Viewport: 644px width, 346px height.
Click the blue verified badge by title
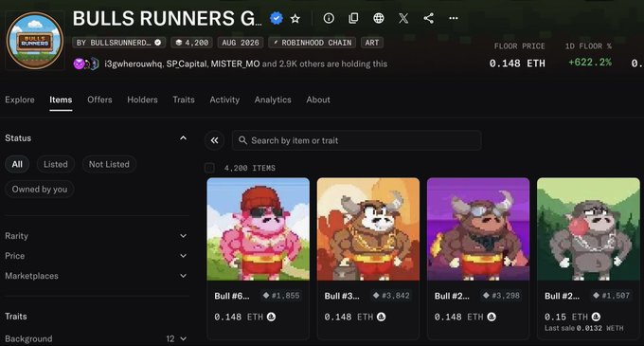(x=276, y=18)
